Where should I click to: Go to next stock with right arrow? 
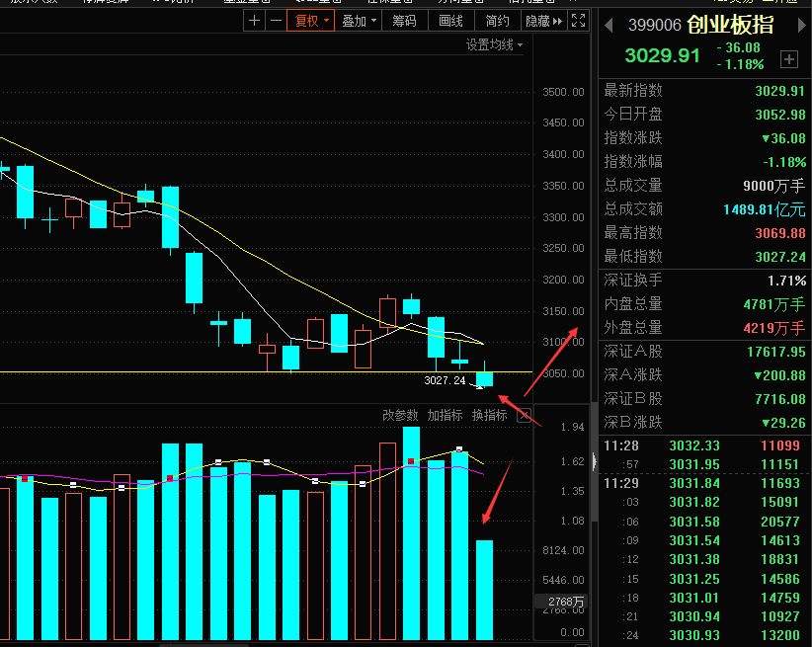(x=802, y=25)
